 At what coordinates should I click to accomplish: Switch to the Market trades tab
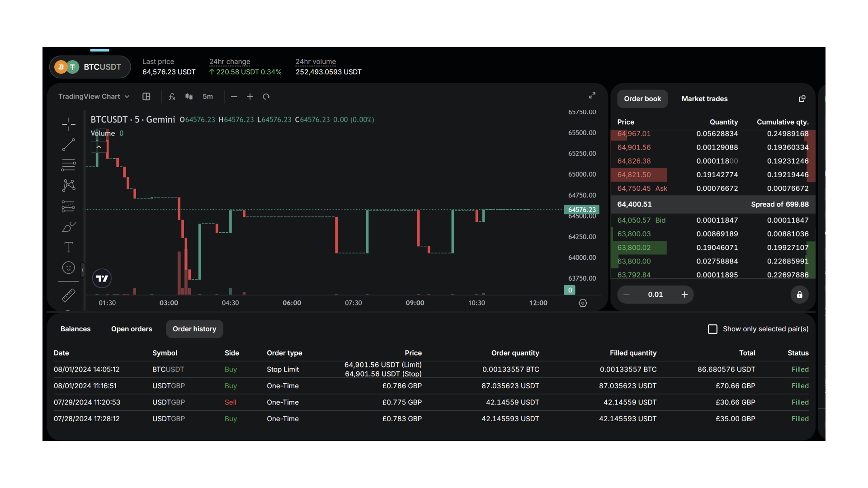pyautogui.click(x=704, y=99)
